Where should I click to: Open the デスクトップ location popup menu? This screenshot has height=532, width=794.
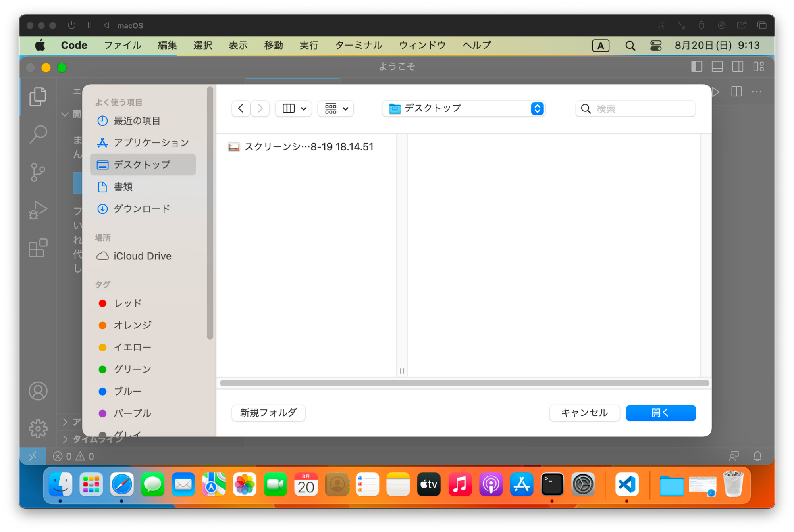pyautogui.click(x=463, y=109)
